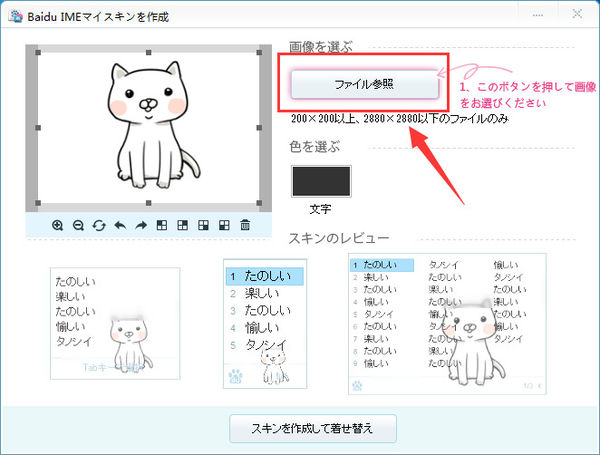600x455 pixels.
Task: Click highlighted '1 たのしい' in wide preview
Action: pyautogui.click(x=382, y=265)
